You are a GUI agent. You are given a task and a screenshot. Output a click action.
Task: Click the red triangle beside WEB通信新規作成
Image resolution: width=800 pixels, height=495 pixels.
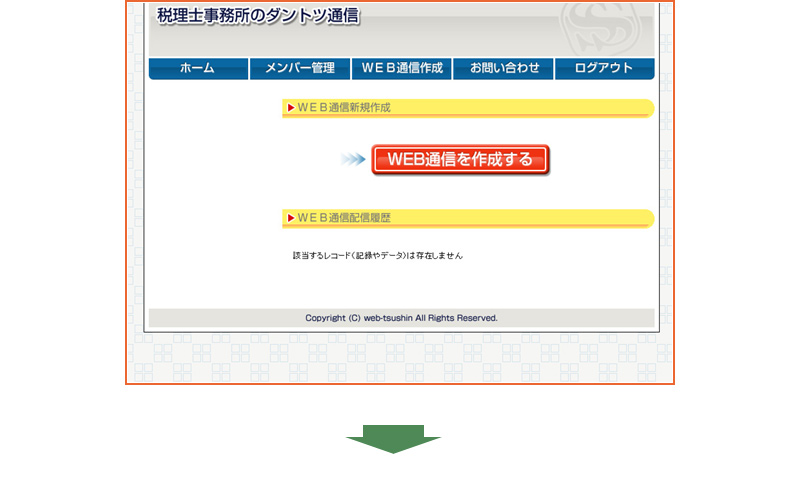point(290,108)
